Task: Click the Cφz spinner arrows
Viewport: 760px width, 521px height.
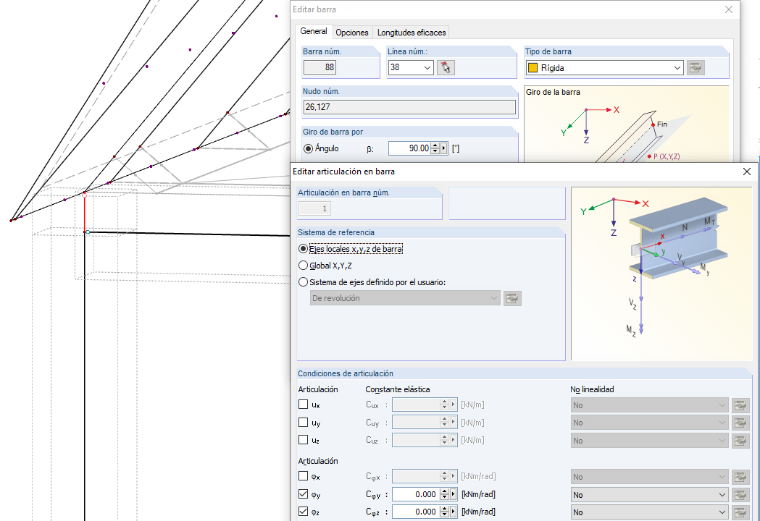Action: 444,512
